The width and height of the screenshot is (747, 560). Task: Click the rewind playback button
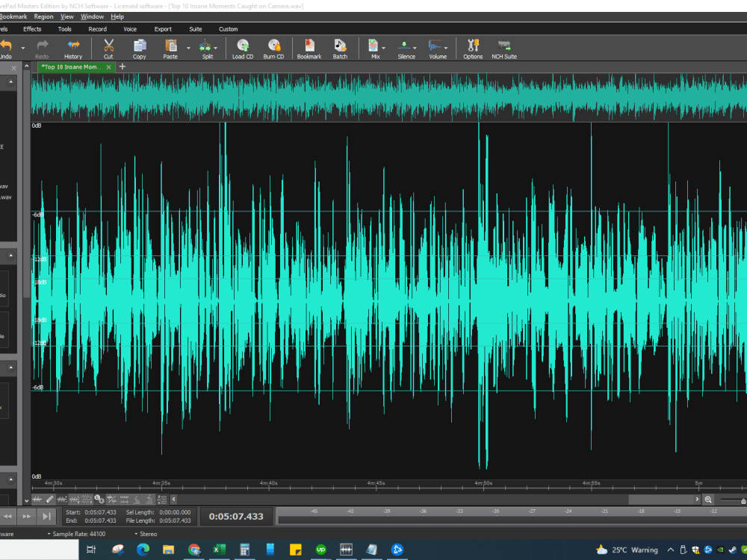(x=7, y=516)
